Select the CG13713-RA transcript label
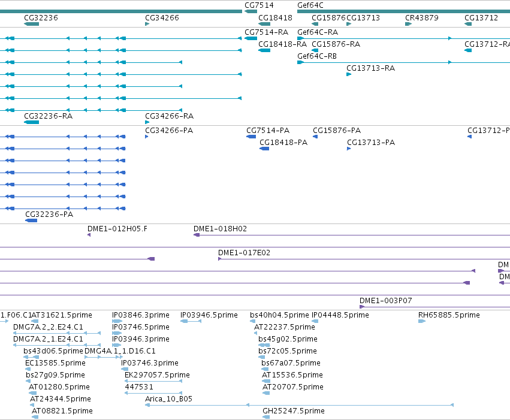This screenshot has width=510, height=420. pyautogui.click(x=370, y=68)
